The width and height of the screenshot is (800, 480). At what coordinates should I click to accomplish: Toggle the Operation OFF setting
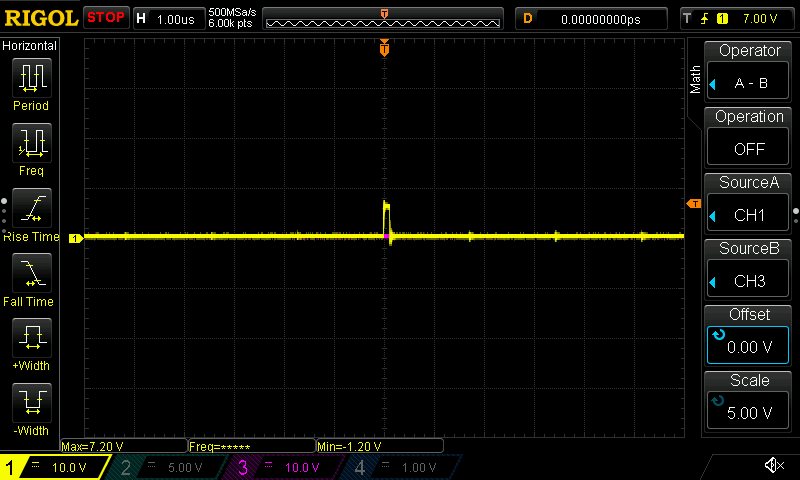point(748,148)
